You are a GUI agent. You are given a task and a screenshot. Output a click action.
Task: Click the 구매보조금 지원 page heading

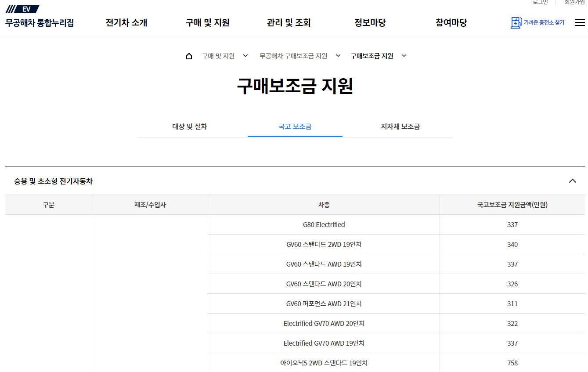[x=295, y=86]
